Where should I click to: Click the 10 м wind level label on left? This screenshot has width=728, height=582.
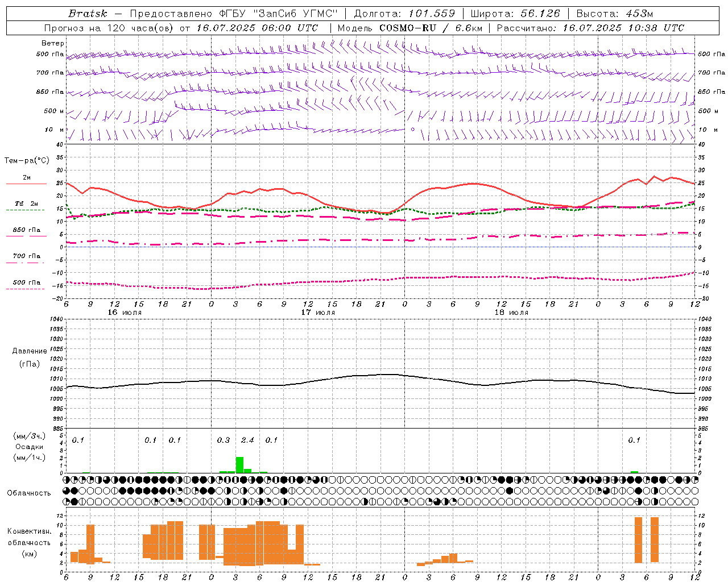point(54,130)
